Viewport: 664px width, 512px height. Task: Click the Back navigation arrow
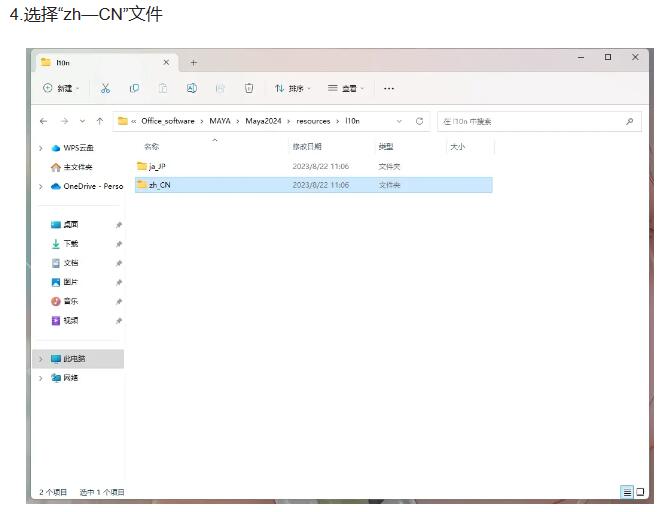[x=43, y=121]
